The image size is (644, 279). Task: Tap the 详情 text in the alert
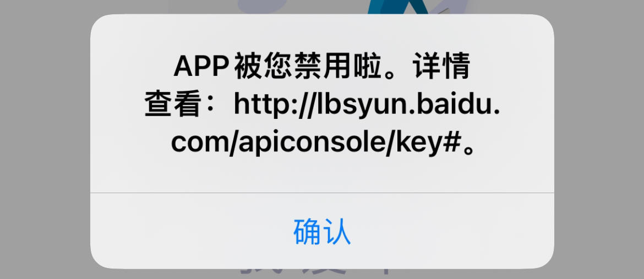click(441, 67)
